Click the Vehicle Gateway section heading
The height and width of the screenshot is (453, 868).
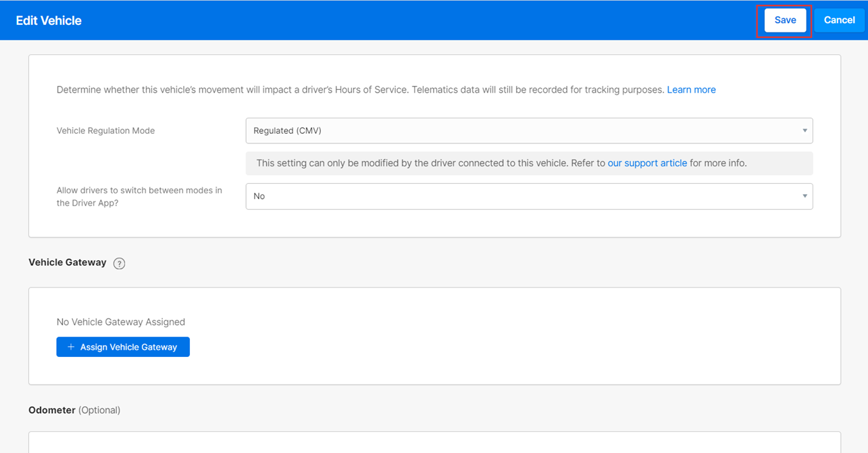(x=68, y=262)
